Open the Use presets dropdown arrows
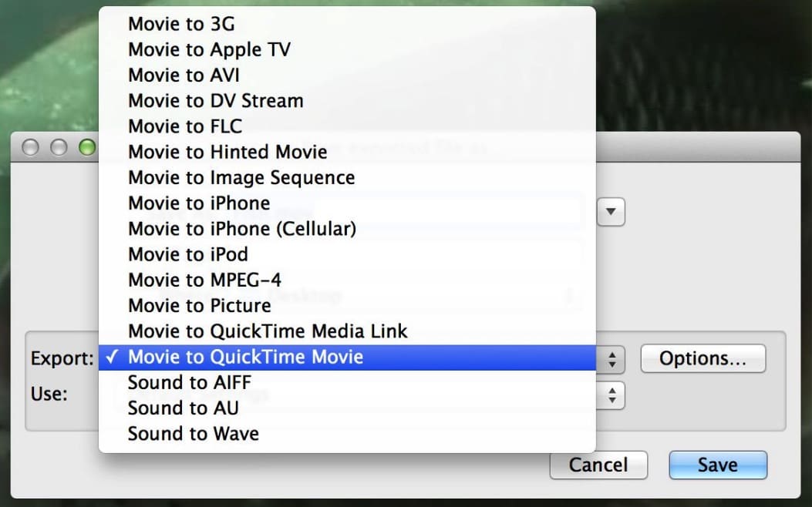Screen dimensions: 812x507 612,395
